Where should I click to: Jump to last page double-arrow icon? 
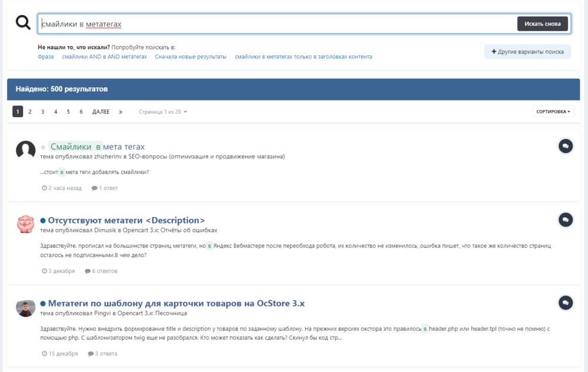point(121,112)
